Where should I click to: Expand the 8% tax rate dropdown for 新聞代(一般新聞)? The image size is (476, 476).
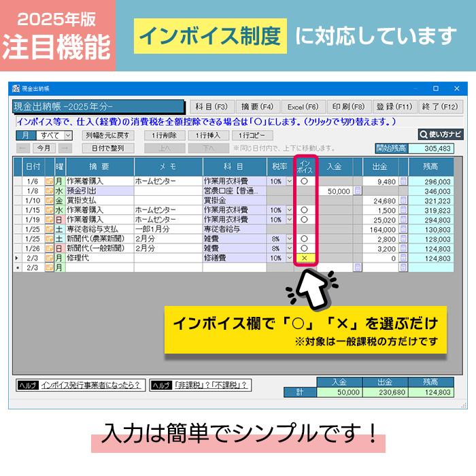[289, 249]
